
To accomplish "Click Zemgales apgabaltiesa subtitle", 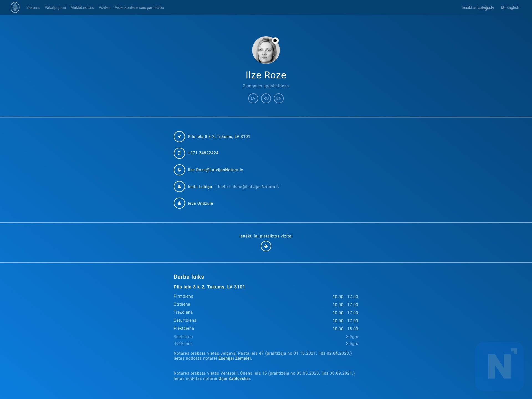I will click(x=266, y=86).
